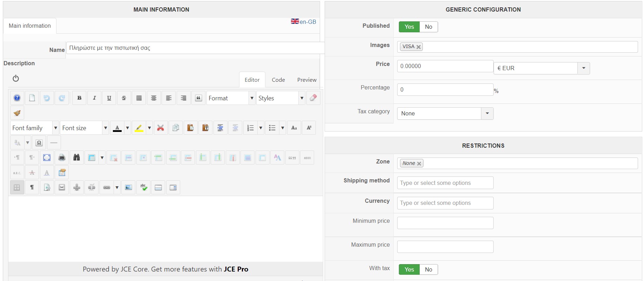Screen dimensions: 644x281
Task: Open the Format dropdown in the editor
Action: pyautogui.click(x=231, y=98)
